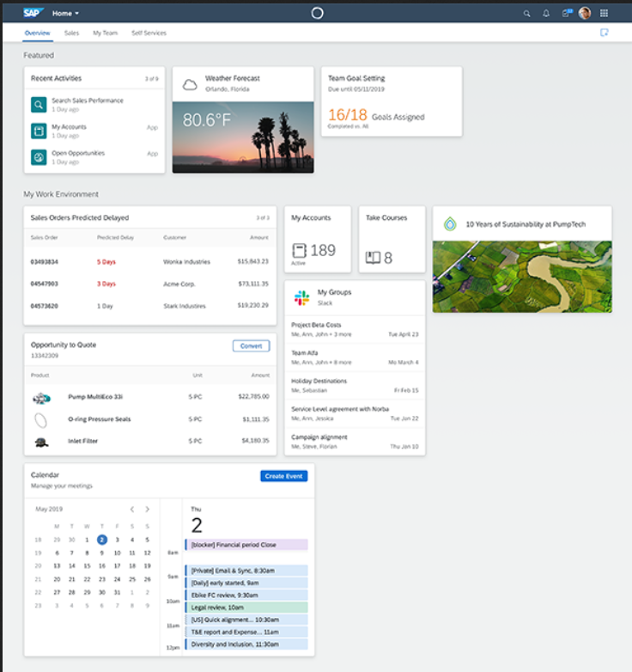Click the search magnifier icon in header
This screenshot has width=632, height=672.
tap(527, 13)
